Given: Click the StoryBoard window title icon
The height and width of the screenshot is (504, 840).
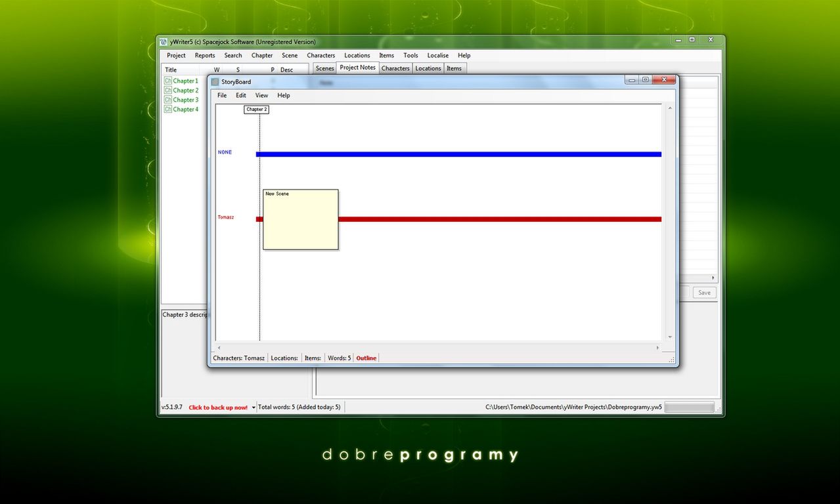Looking at the screenshot, I should point(215,82).
